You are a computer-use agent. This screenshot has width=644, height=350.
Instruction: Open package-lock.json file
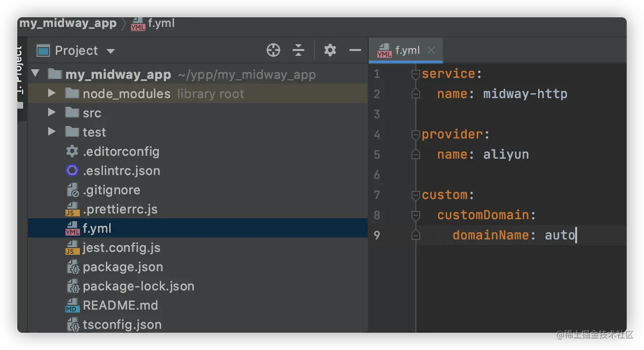[139, 287]
